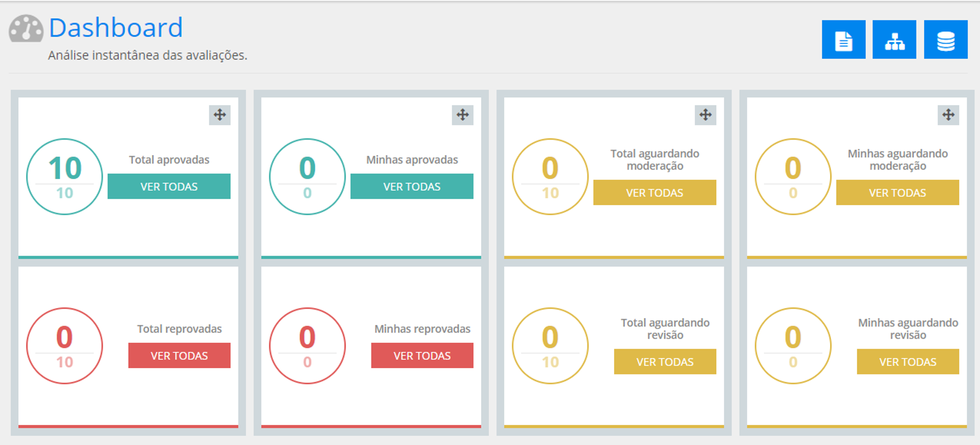Click move handle on Minhas aprovadas panel
This screenshot has width=980, height=445.
coord(462,115)
